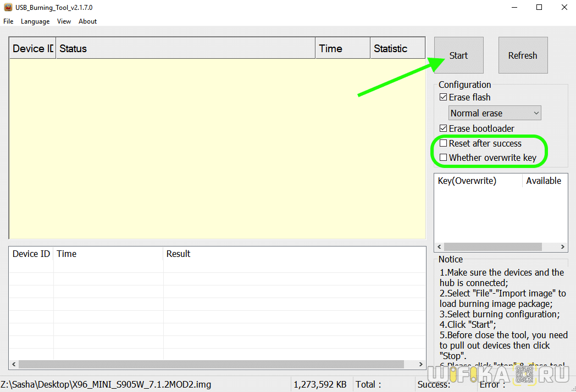Image resolution: width=576 pixels, height=392 pixels.
Task: Expand the Normal erase dropdown
Action: pos(536,113)
